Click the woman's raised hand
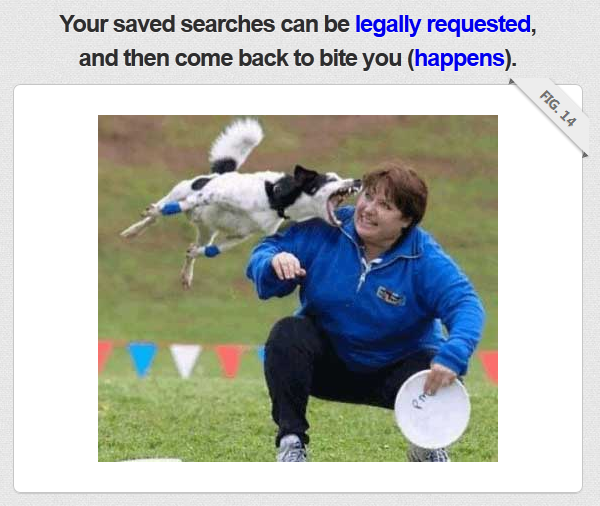 pyautogui.click(x=288, y=266)
